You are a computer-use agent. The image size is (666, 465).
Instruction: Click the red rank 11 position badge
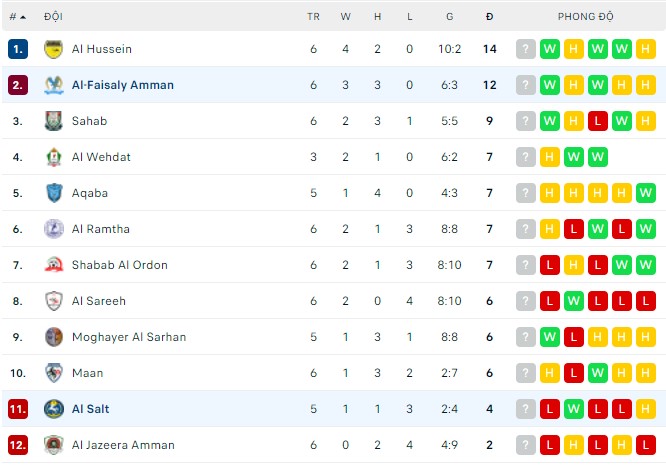point(17,409)
